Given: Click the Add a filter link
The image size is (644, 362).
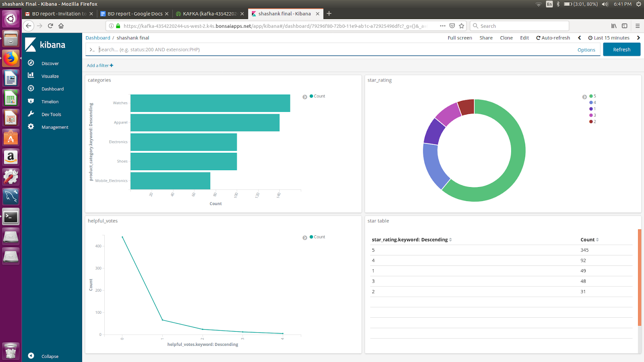Looking at the screenshot, I should coord(100,66).
